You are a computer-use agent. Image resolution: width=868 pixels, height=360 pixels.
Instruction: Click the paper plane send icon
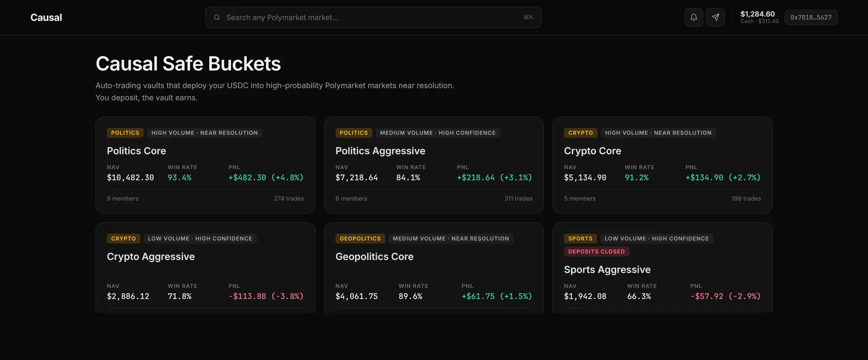tap(715, 17)
